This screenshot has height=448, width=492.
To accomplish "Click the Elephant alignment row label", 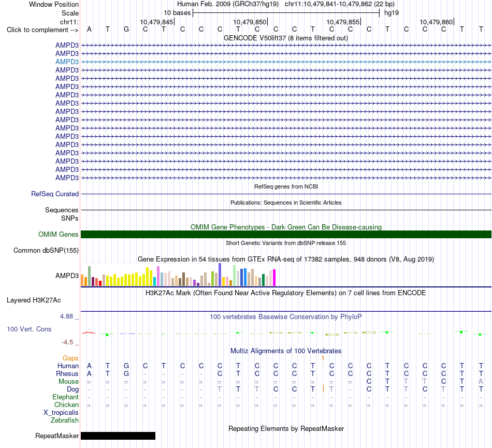I will point(65,397).
